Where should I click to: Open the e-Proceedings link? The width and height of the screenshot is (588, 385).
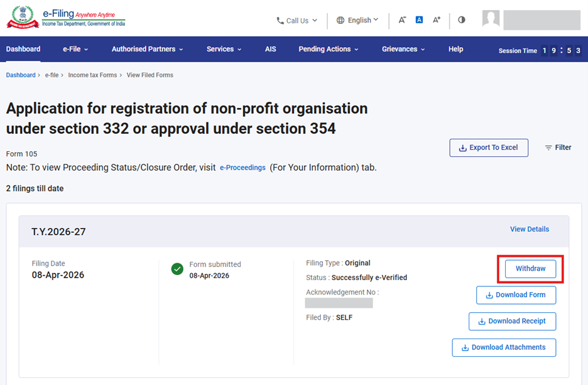(x=242, y=168)
